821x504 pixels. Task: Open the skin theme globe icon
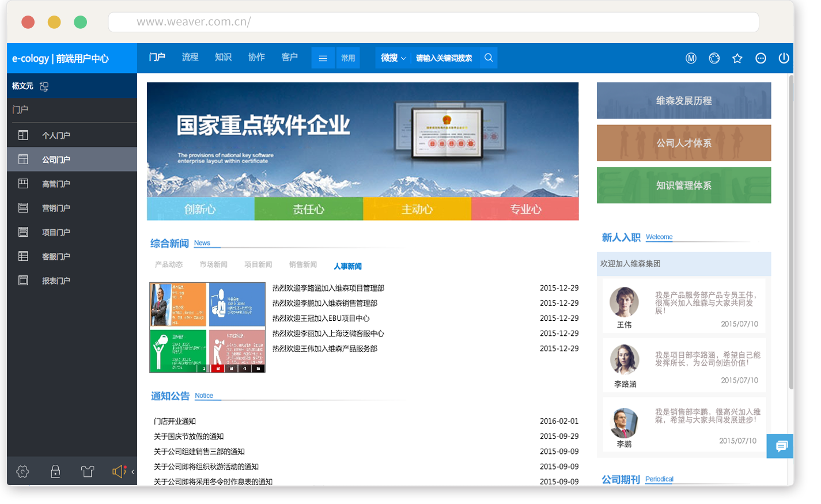pyautogui.click(x=714, y=58)
